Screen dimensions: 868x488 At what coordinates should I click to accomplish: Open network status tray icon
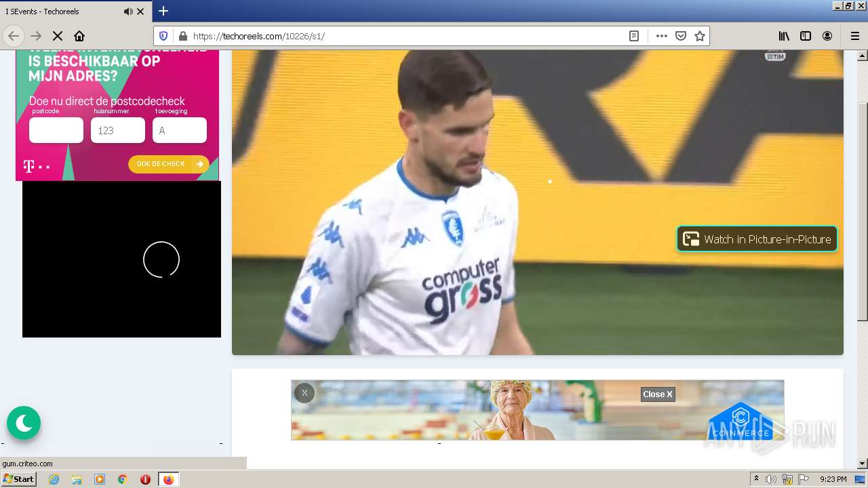click(x=787, y=479)
